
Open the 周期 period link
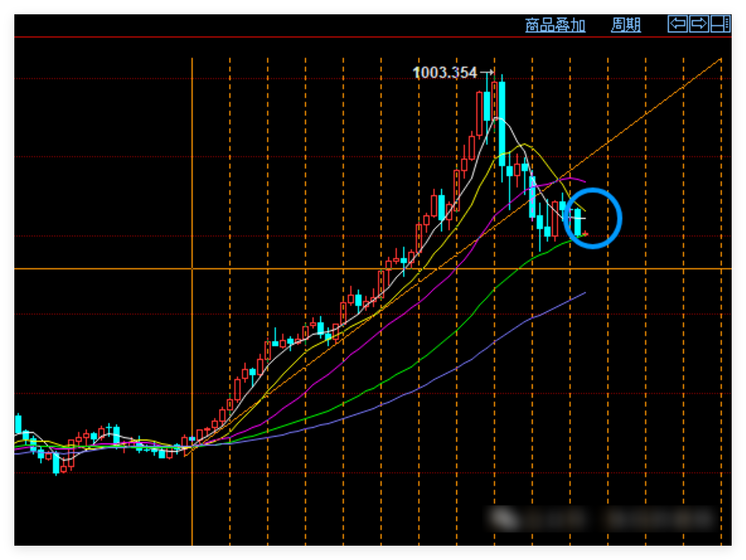626,25
